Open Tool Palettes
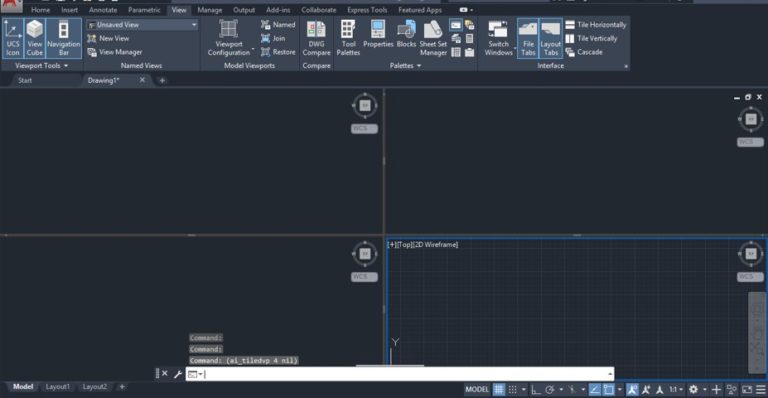Screen dimensions: 768x398 348,38
